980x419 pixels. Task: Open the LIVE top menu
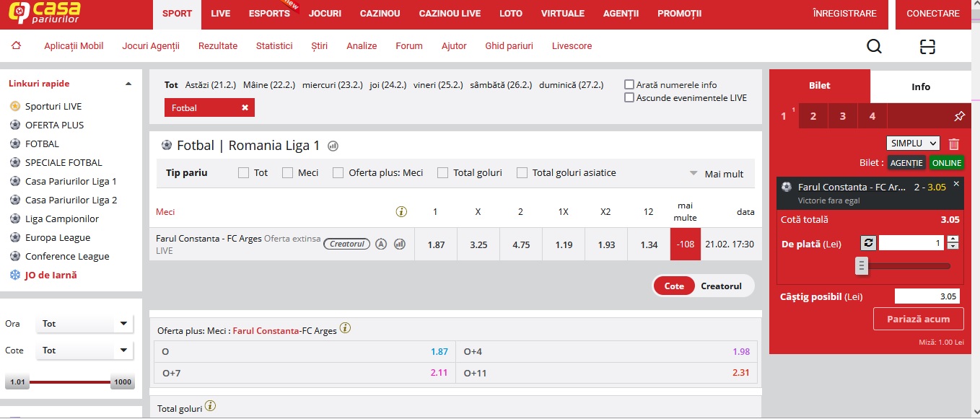pyautogui.click(x=221, y=14)
